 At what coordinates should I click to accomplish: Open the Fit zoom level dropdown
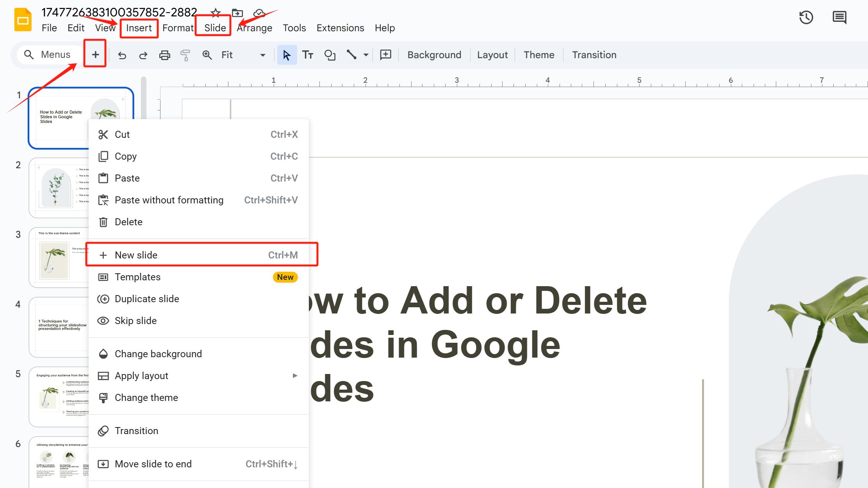[x=244, y=55]
